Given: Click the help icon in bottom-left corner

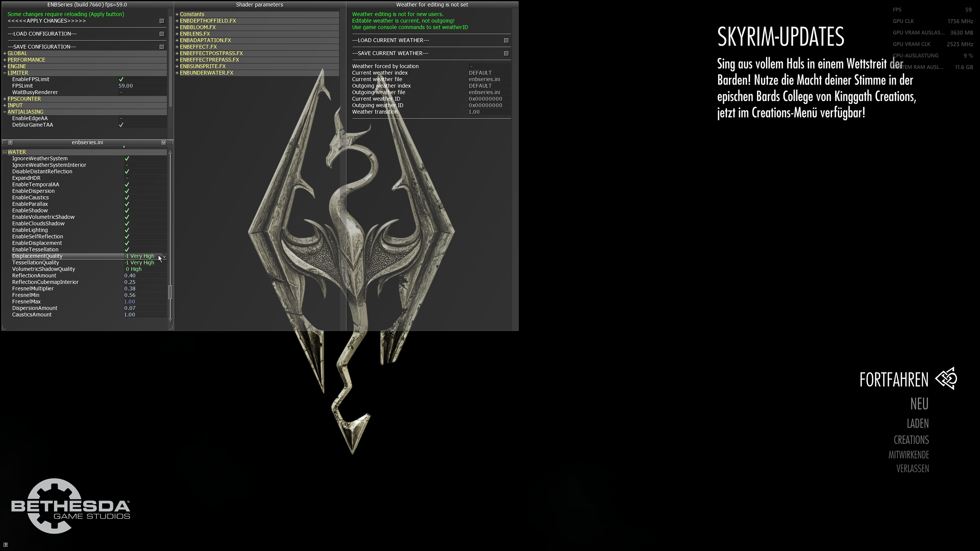Looking at the screenshot, I should 5,545.
